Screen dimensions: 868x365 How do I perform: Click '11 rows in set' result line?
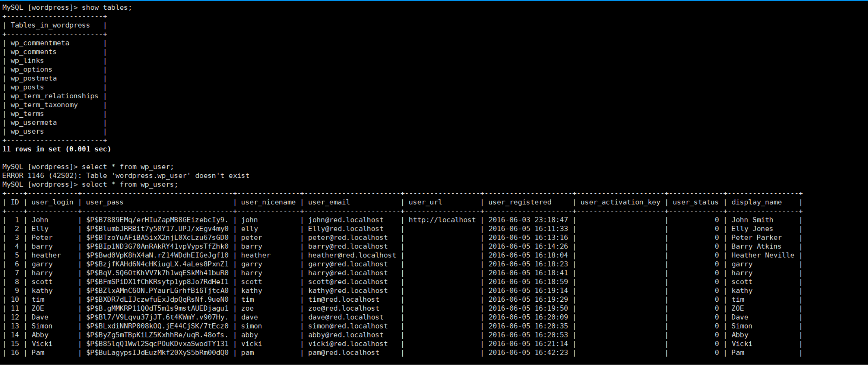click(57, 149)
